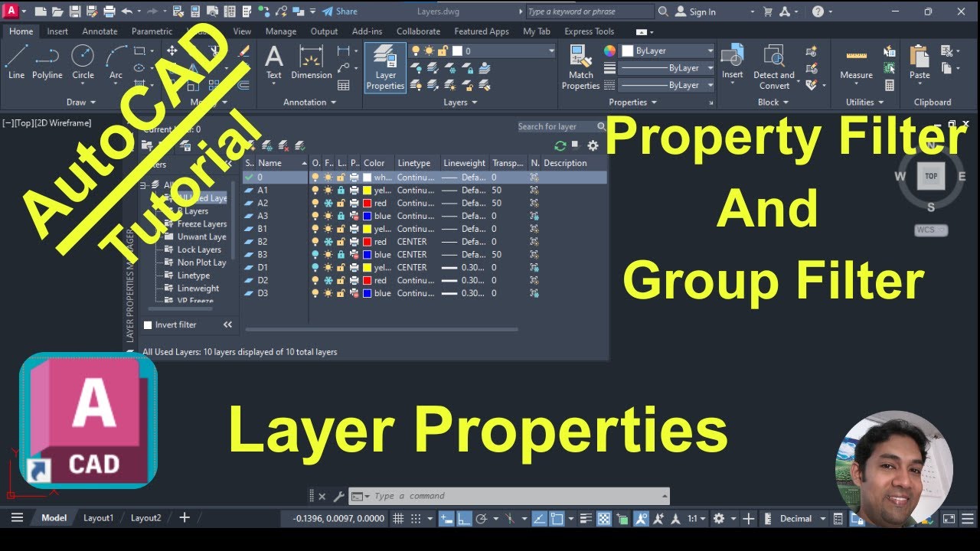Turn off layer A1 light bulb
The image size is (980, 551).
tap(315, 190)
